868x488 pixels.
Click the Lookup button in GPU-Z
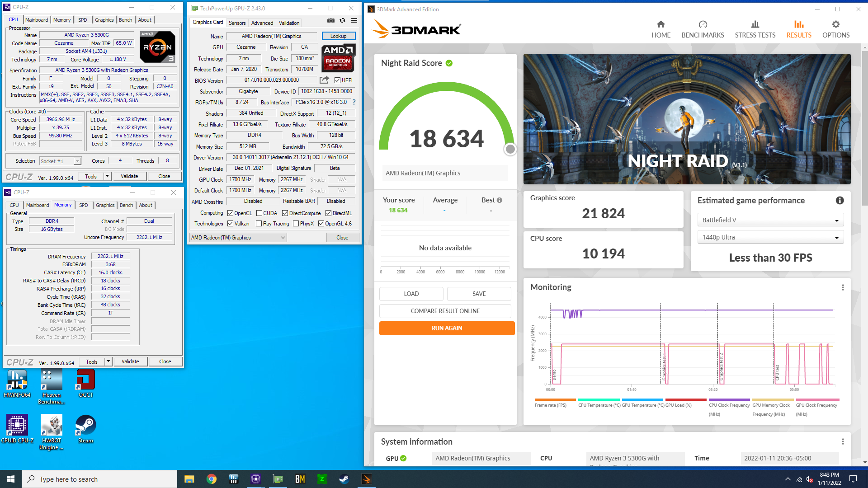[338, 36]
